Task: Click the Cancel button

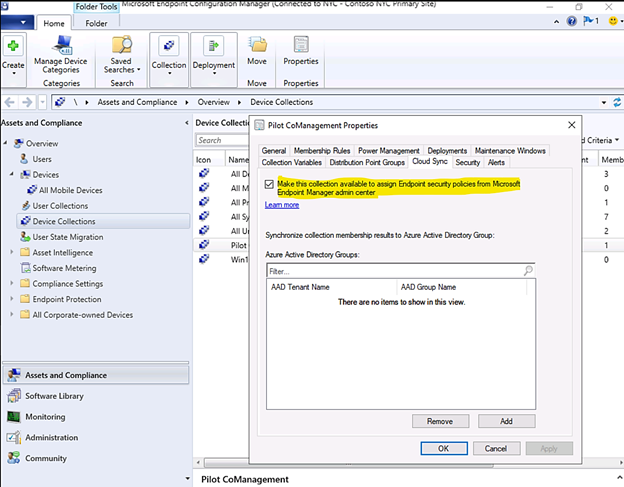Action: pos(496,448)
